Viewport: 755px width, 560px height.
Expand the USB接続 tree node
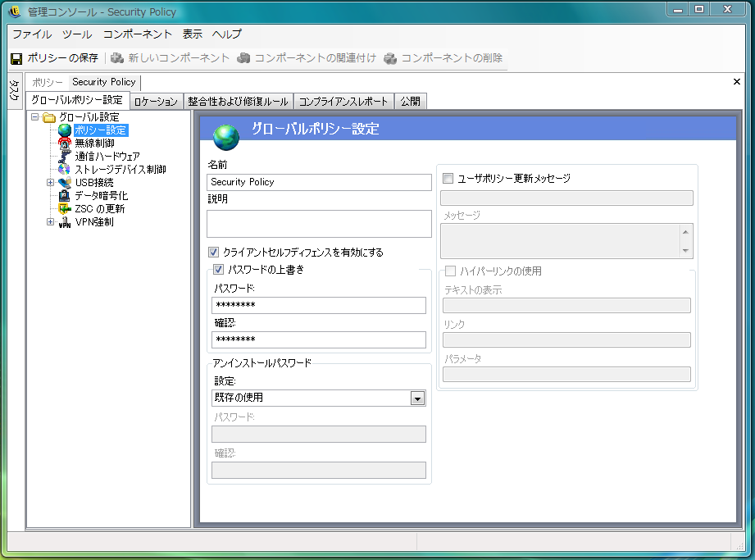tap(50, 183)
